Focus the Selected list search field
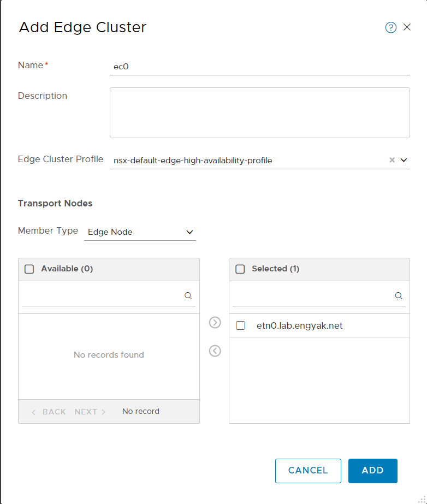The image size is (427, 504). 312,296
